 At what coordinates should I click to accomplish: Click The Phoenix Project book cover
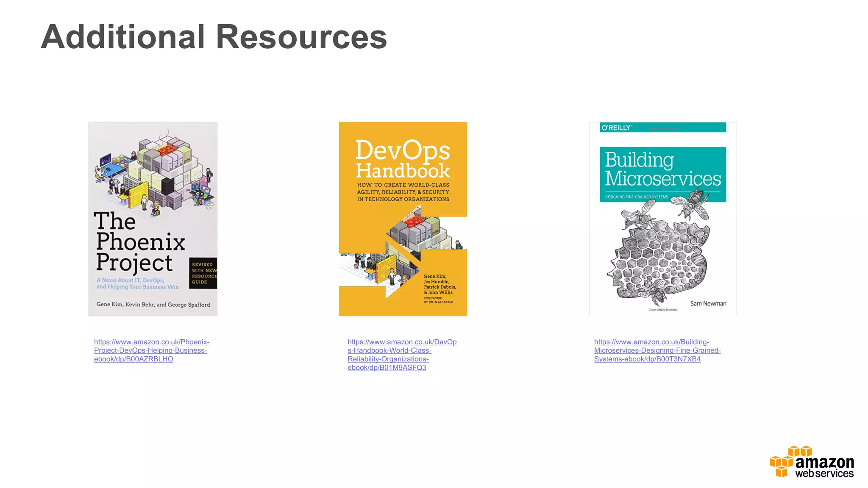point(153,219)
